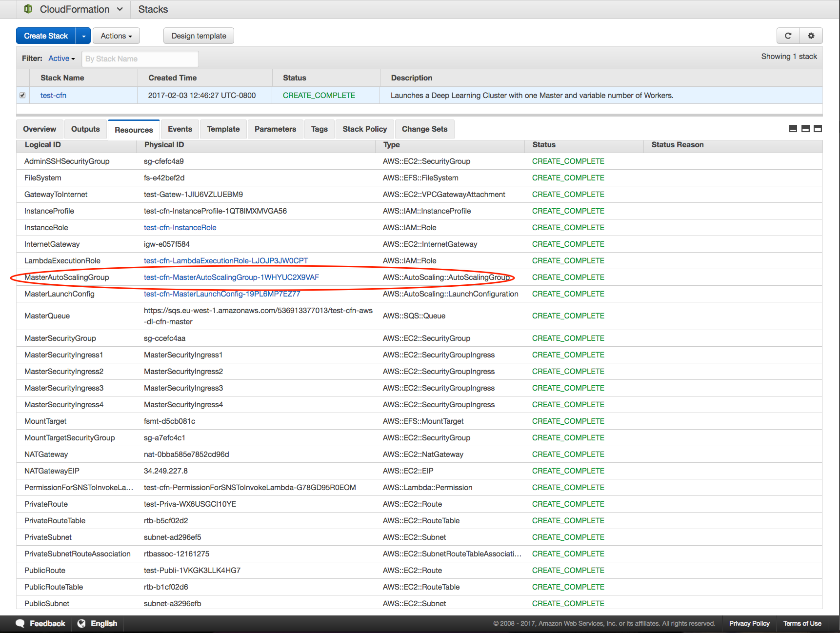This screenshot has height=633, width=840.
Task: Open the test-cfn stack link
Action: tap(53, 96)
